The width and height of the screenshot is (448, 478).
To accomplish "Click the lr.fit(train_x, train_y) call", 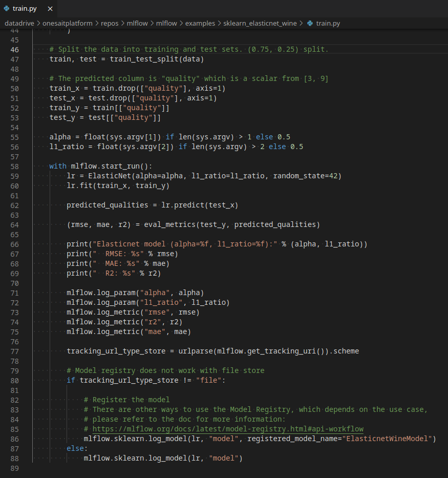I will pos(118,185).
